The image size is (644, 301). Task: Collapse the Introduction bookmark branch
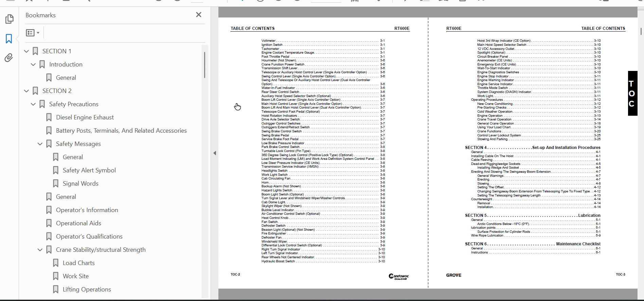click(33, 64)
